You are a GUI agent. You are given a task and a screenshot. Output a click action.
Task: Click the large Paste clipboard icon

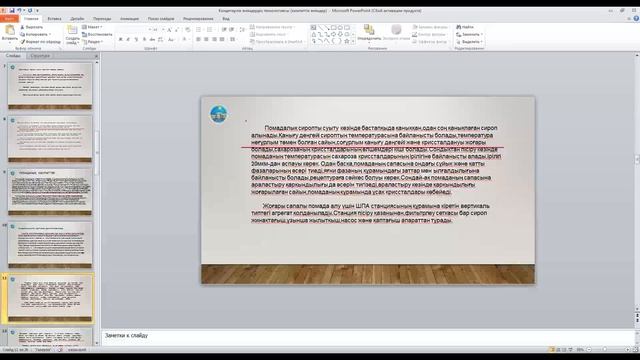9,30
